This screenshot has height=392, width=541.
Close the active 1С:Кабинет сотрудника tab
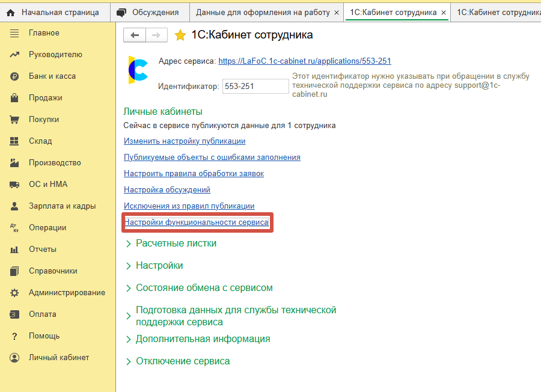pyautogui.click(x=444, y=13)
